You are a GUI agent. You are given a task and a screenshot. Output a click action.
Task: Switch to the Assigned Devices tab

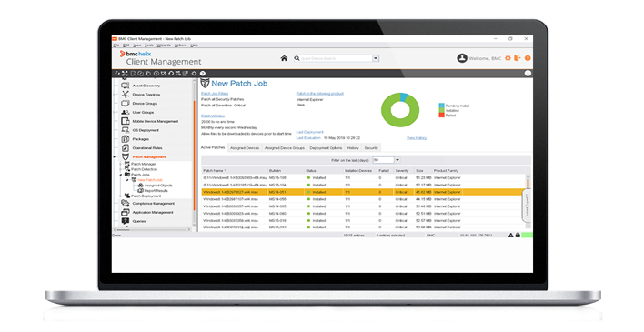245,148
